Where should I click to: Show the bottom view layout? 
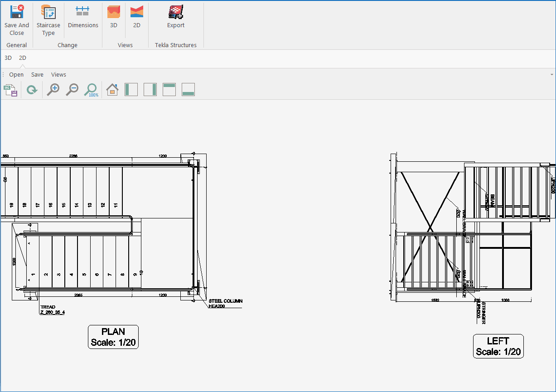pyautogui.click(x=188, y=90)
